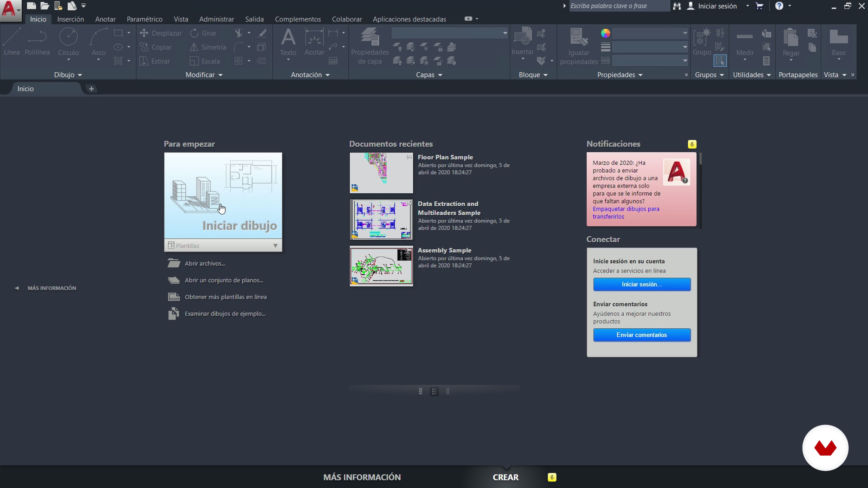Image resolution: width=868 pixels, height=488 pixels.
Task: Click the New file icon in quick access
Action: click(31, 6)
